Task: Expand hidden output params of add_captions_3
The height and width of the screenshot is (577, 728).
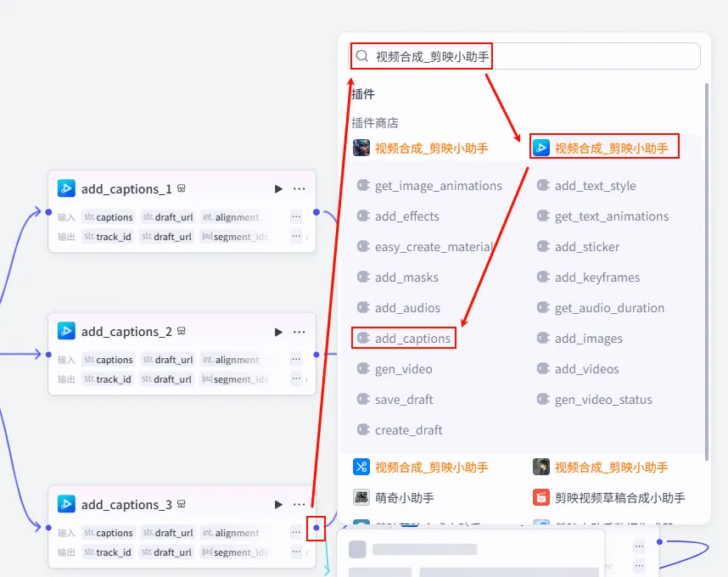Action: coord(296,552)
